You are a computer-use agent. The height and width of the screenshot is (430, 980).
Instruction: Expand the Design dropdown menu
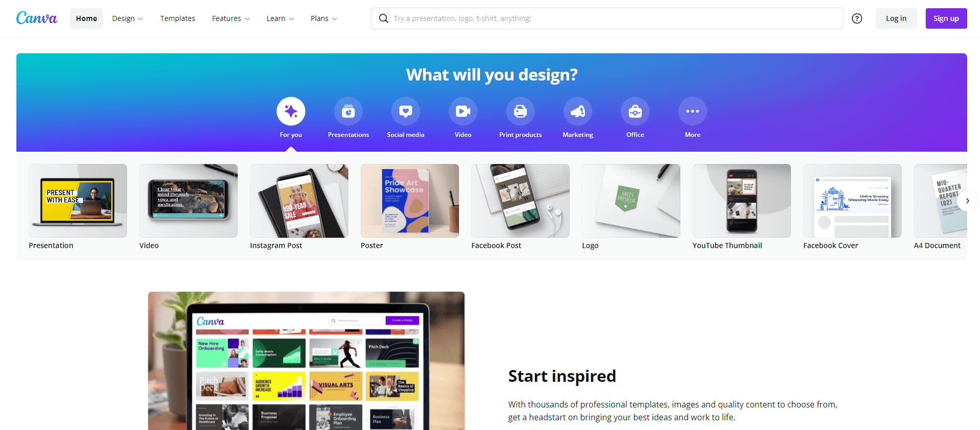point(128,18)
